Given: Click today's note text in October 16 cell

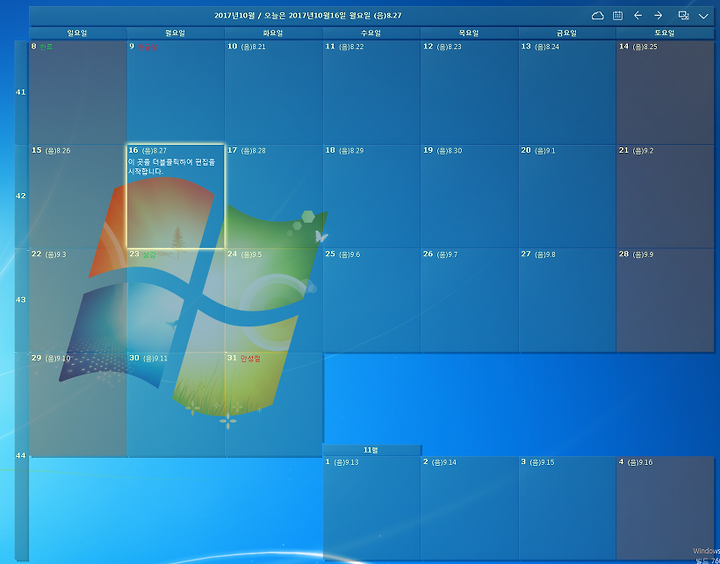Looking at the screenshot, I should (x=171, y=167).
